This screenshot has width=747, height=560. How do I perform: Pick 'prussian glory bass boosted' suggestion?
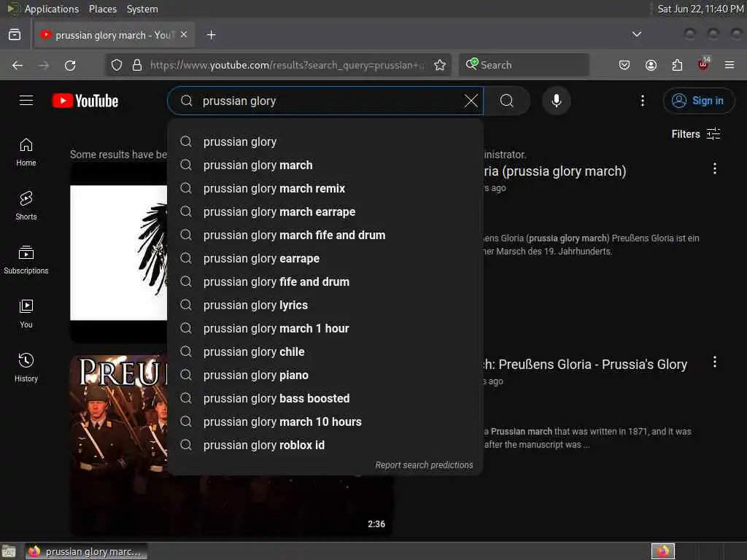point(325,398)
